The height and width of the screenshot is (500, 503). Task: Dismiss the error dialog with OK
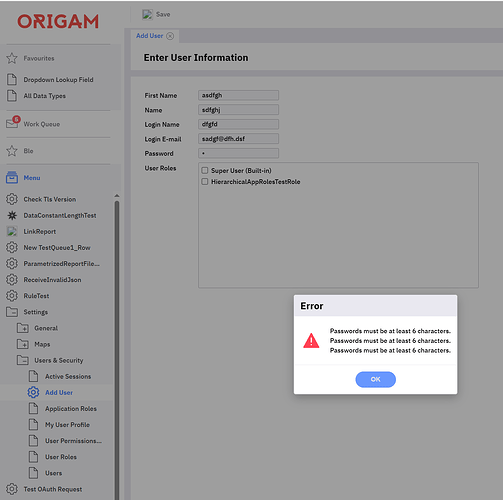376,379
